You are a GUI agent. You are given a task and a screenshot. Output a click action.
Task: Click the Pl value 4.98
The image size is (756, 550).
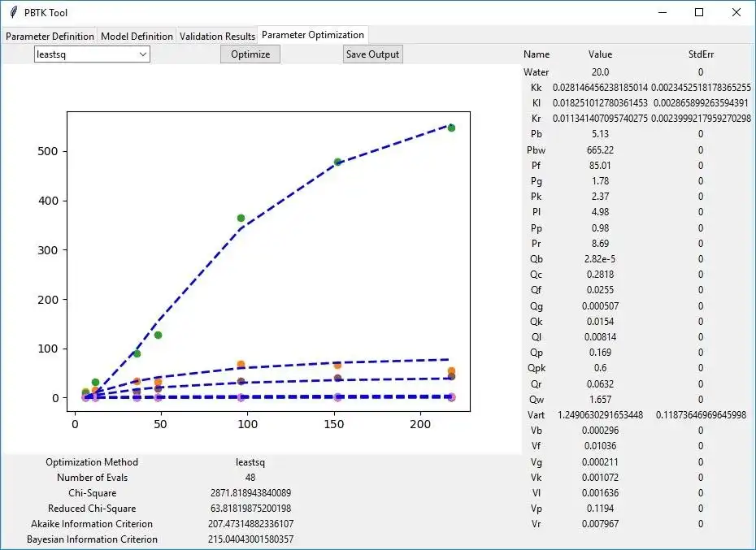coord(600,212)
